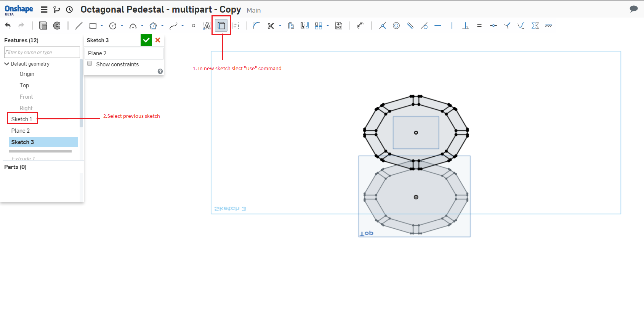Viewport: 644px width, 334px height.
Task: Accept Sketch 3 with green checkmark
Action: coord(146,40)
